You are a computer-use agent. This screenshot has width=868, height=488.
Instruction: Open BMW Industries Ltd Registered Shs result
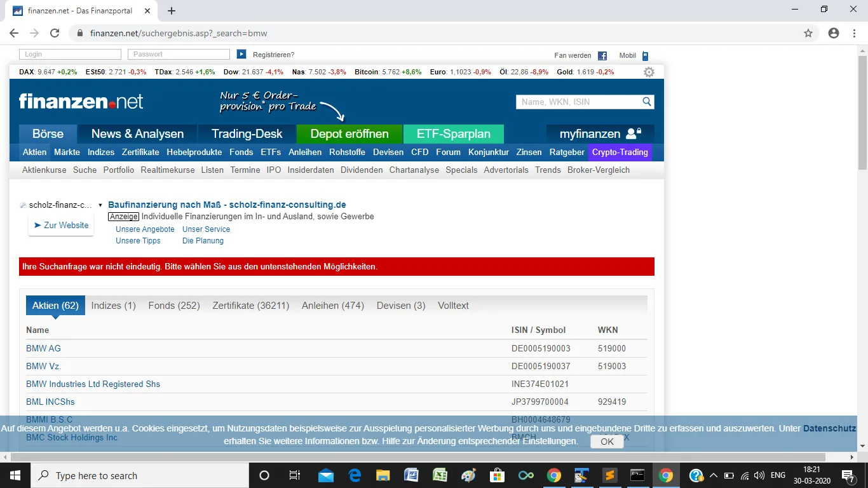point(93,384)
